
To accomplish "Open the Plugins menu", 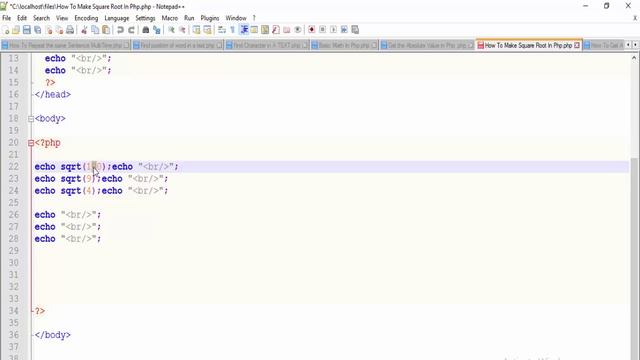I will point(210,18).
